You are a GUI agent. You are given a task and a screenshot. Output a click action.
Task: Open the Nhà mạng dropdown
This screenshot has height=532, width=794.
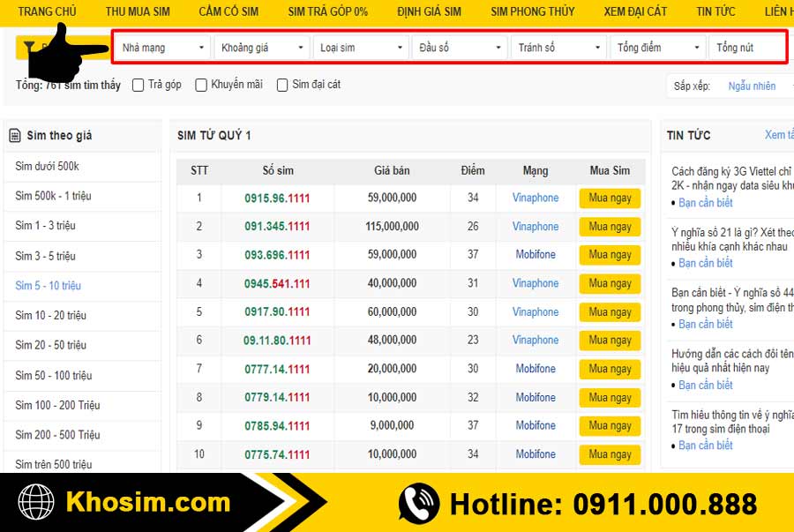pyautogui.click(x=162, y=48)
